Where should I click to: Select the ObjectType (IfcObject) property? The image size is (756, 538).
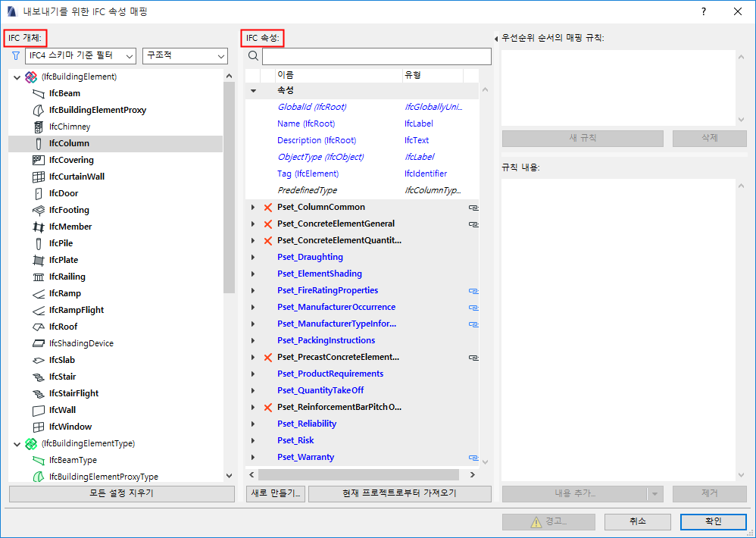coord(320,157)
